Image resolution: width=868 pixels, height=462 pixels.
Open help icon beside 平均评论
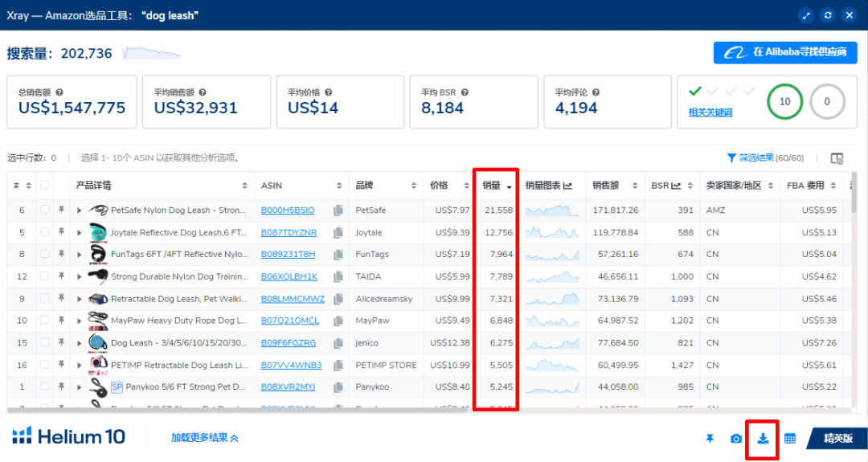point(596,92)
